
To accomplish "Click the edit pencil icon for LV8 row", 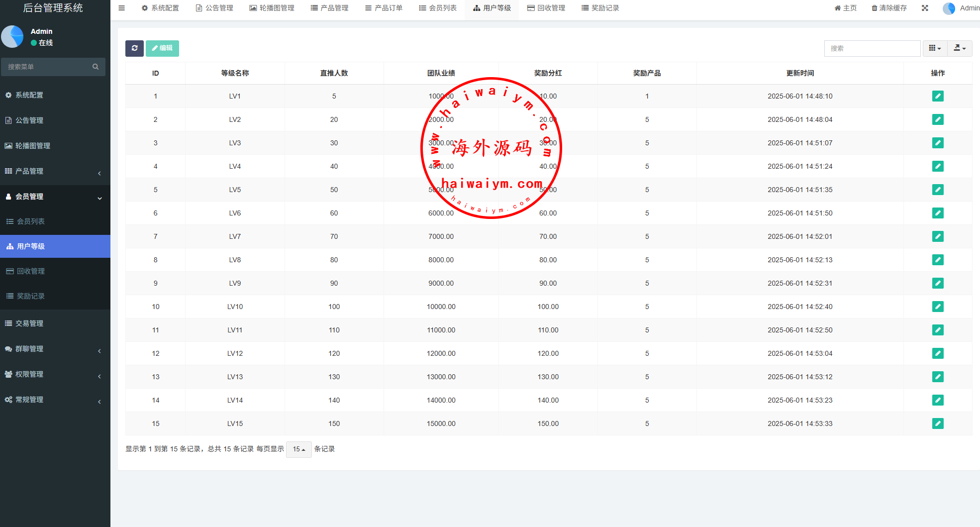I will [x=938, y=260].
